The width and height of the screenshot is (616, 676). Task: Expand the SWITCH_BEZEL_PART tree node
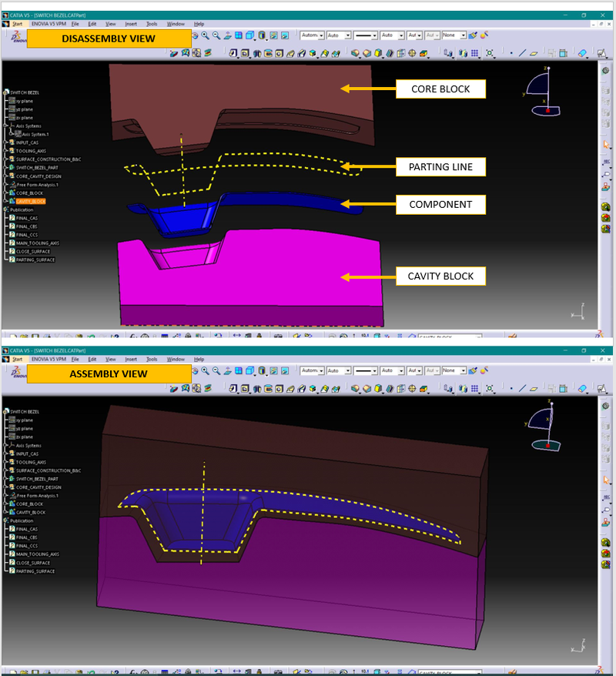[5, 169]
